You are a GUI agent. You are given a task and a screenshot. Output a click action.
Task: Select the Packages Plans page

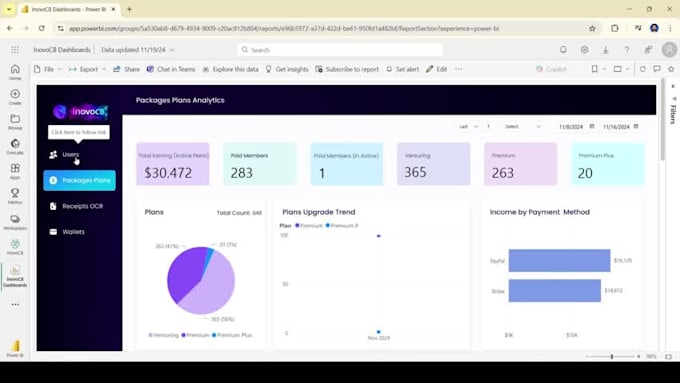click(x=79, y=180)
